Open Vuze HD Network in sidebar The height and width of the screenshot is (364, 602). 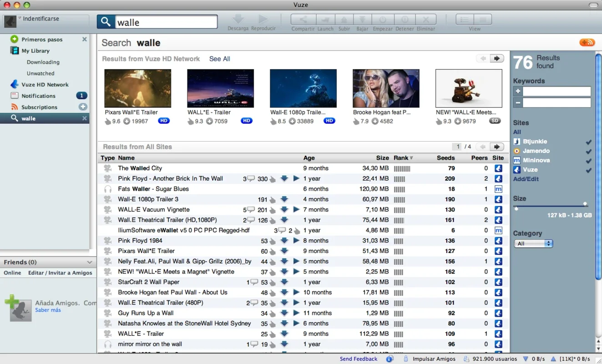(45, 85)
